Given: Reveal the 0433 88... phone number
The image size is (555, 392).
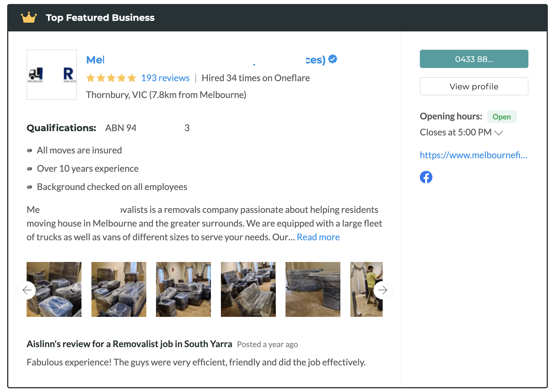Looking at the screenshot, I should click(474, 59).
